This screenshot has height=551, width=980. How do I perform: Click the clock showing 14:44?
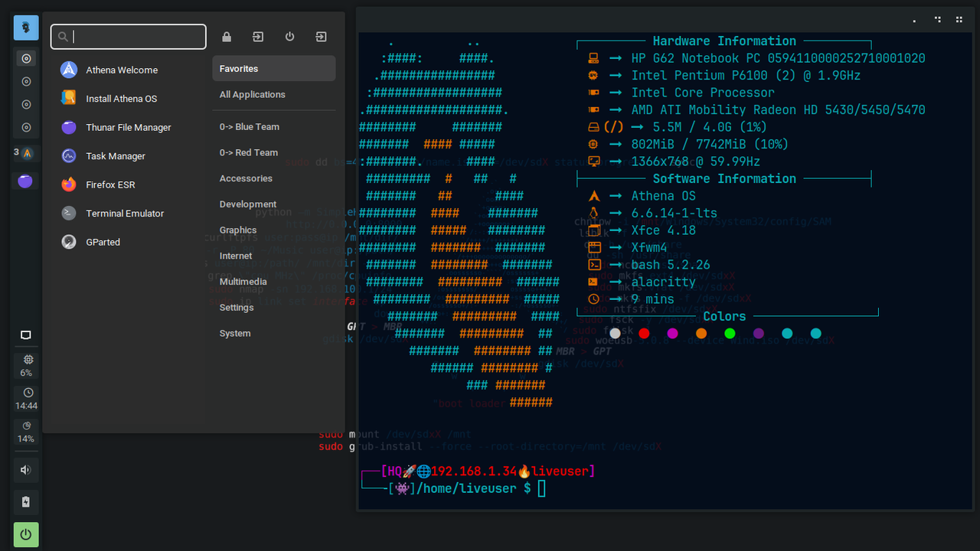pyautogui.click(x=26, y=398)
